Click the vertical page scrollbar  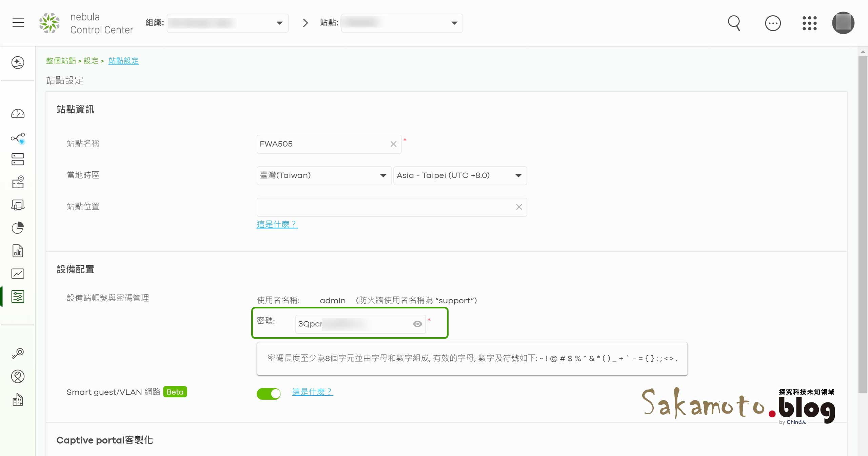863,224
